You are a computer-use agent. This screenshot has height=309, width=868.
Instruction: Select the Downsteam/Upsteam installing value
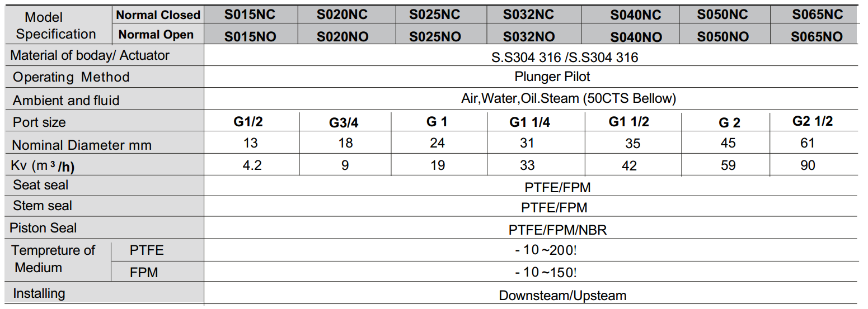[562, 296]
